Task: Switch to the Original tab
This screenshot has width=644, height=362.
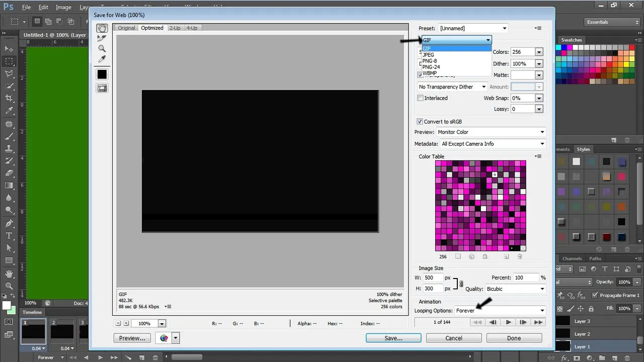Action: (126, 28)
